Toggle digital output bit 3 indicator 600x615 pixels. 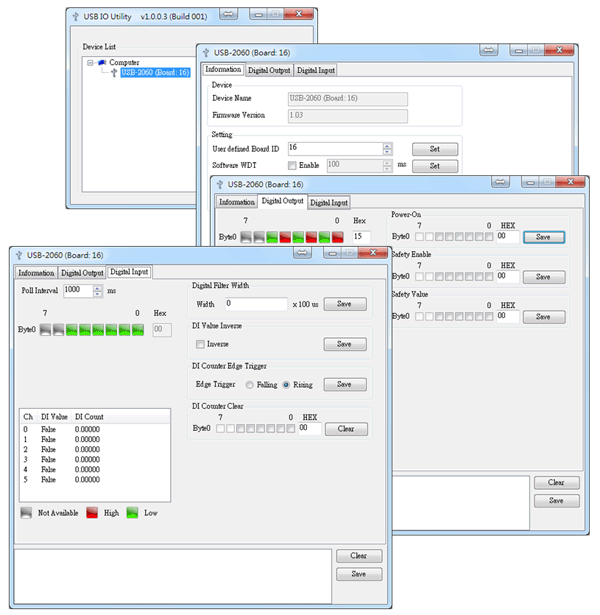coord(298,237)
